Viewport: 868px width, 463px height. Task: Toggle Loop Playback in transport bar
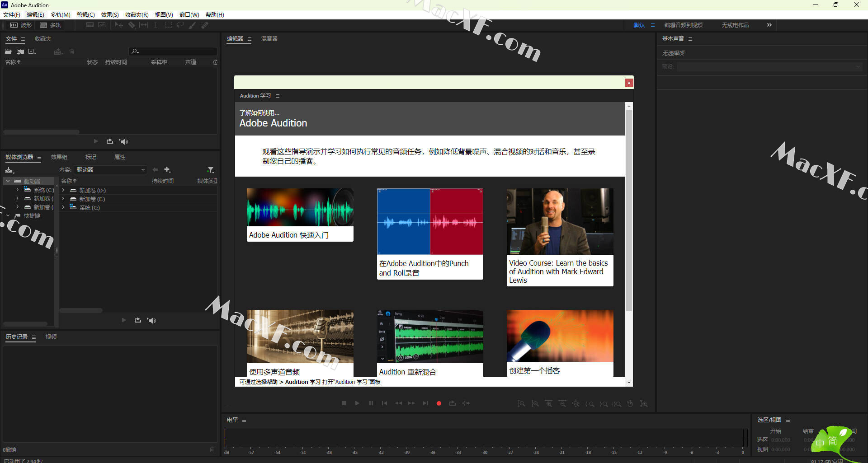pyautogui.click(x=453, y=403)
